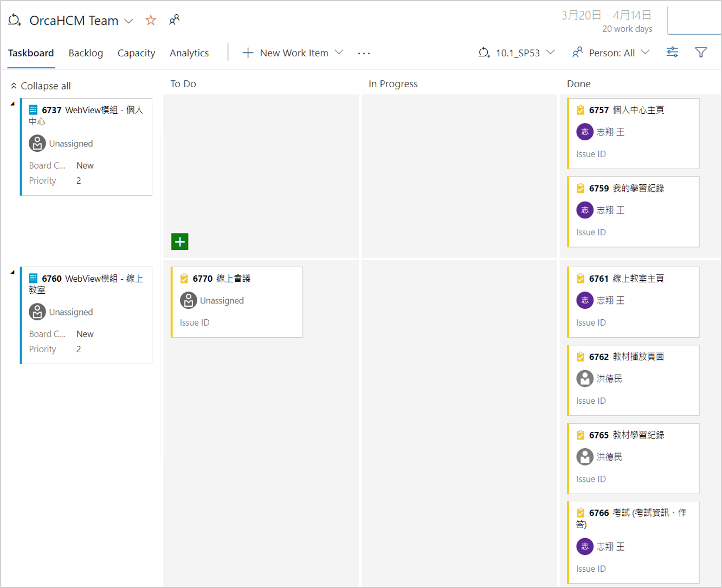Open the more options ellipsis menu
This screenshot has height=588, width=722.
tap(364, 53)
